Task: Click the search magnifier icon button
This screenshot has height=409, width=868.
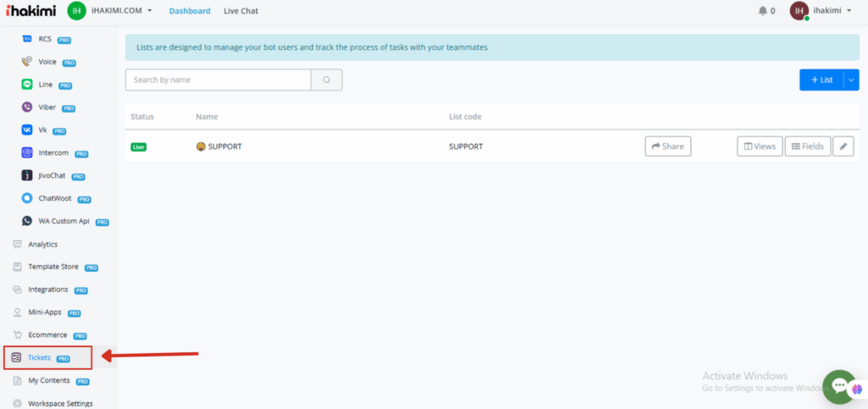Action: (326, 80)
